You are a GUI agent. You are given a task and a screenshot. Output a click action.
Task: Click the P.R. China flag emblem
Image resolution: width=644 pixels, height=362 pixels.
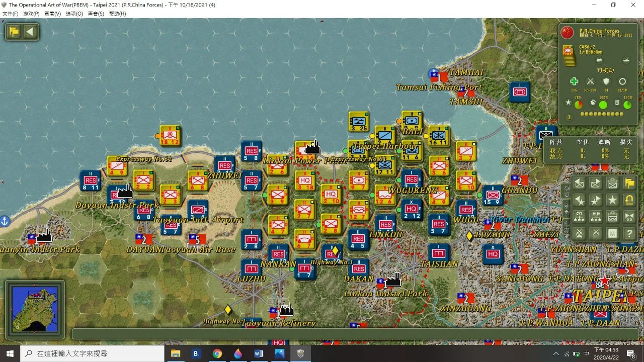click(x=568, y=33)
